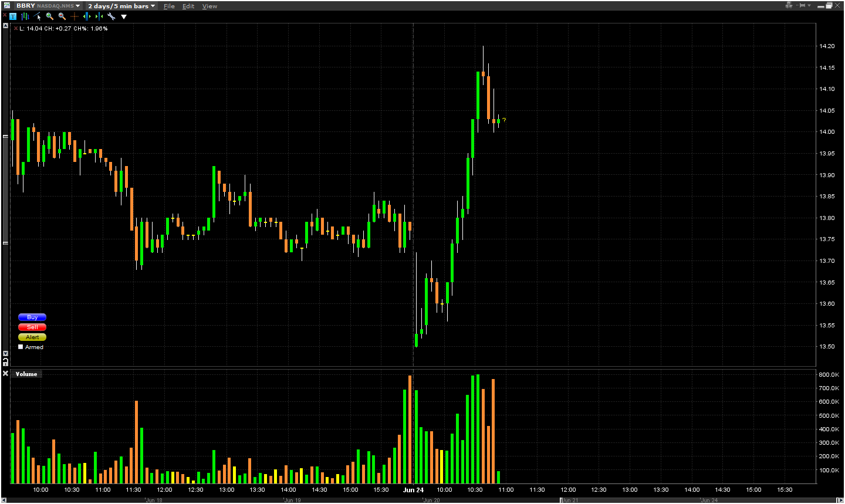Open chart settings wrench icon
This screenshot has height=504, width=845.
point(111,16)
